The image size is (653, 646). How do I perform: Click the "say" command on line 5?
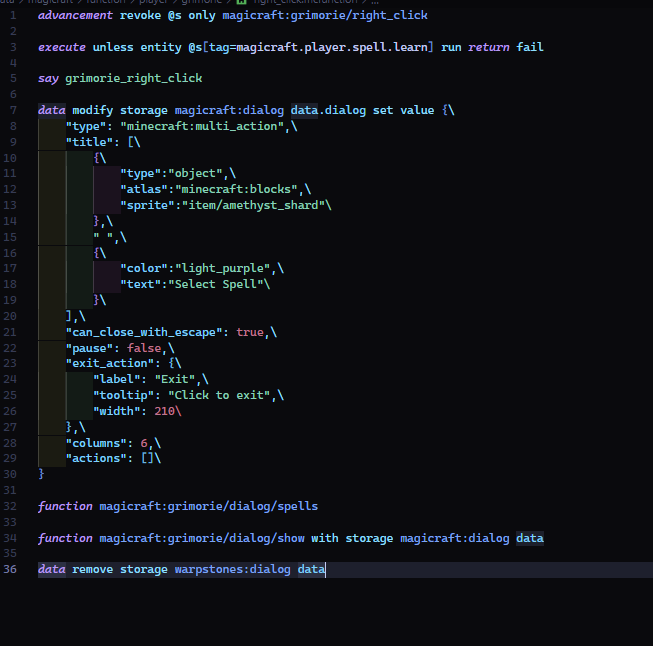coord(48,79)
